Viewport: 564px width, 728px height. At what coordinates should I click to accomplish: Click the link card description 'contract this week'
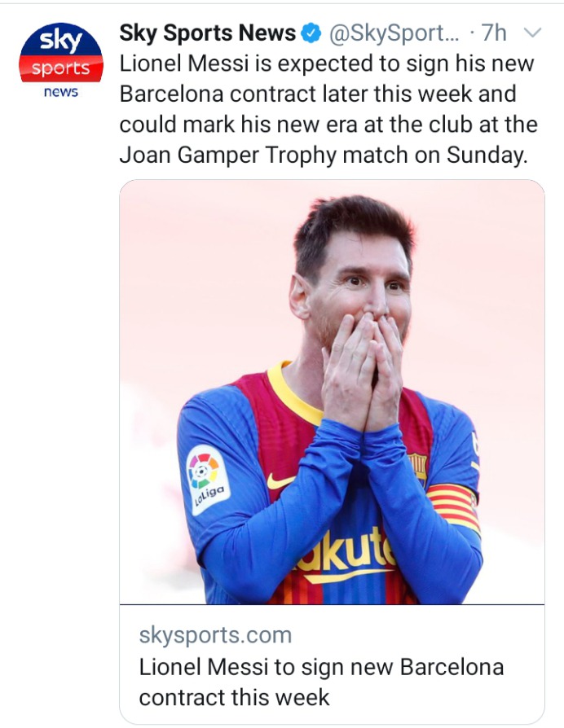[x=234, y=697]
